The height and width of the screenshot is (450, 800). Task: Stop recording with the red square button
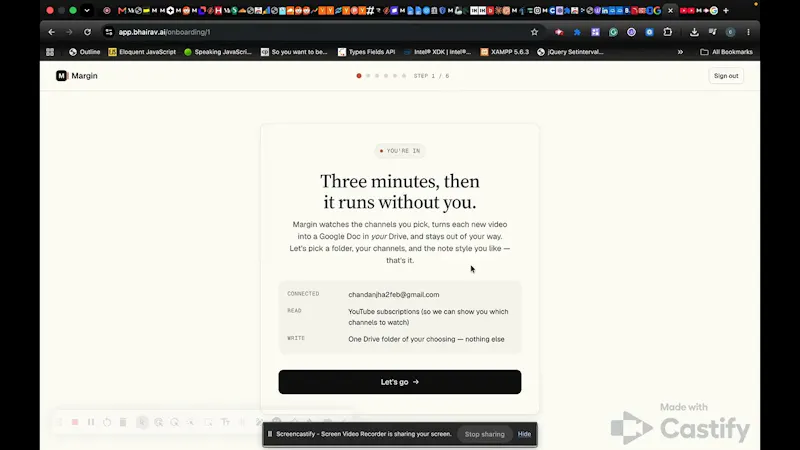[75, 422]
